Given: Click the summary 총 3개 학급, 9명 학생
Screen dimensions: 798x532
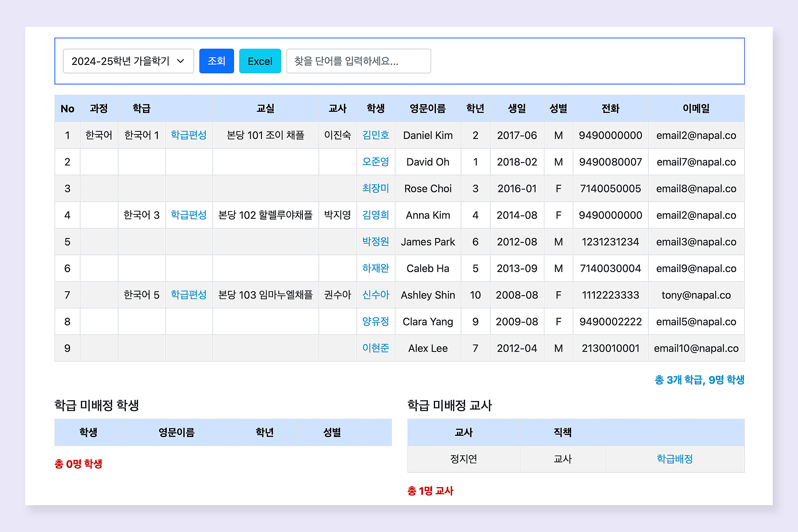Looking at the screenshot, I should point(699,379).
